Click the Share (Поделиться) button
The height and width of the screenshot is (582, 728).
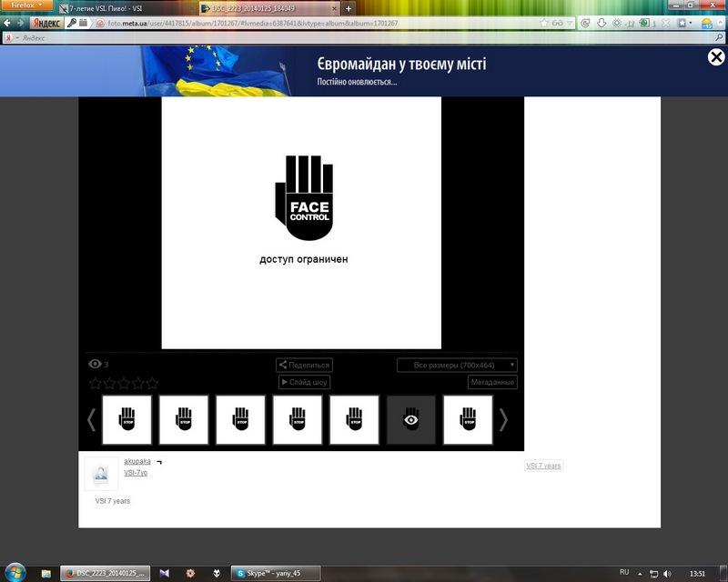pyautogui.click(x=304, y=365)
